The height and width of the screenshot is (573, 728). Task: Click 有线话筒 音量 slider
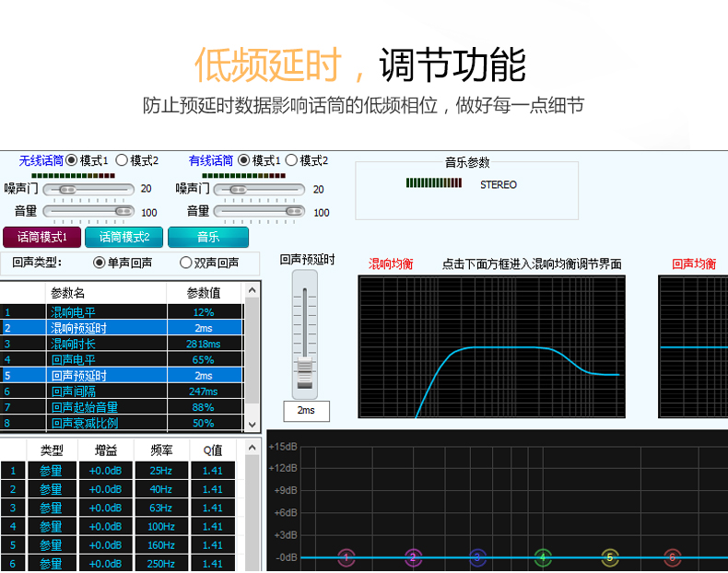pyautogui.click(x=259, y=212)
